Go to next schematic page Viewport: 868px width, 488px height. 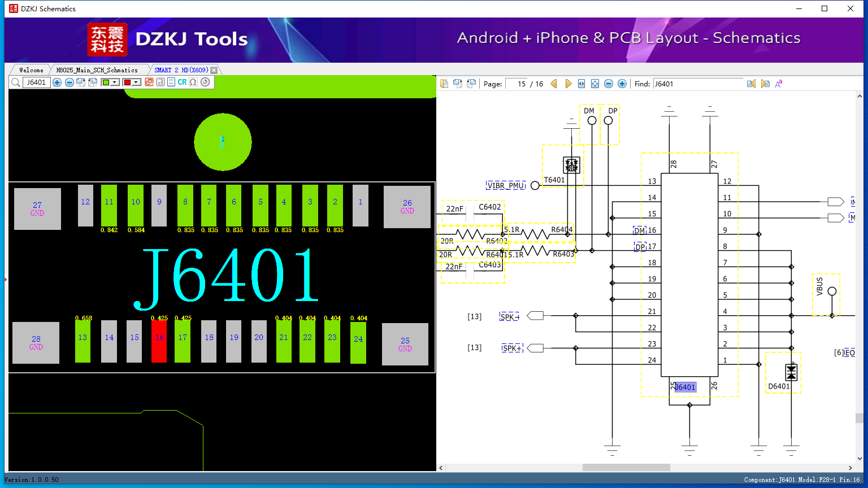click(568, 84)
